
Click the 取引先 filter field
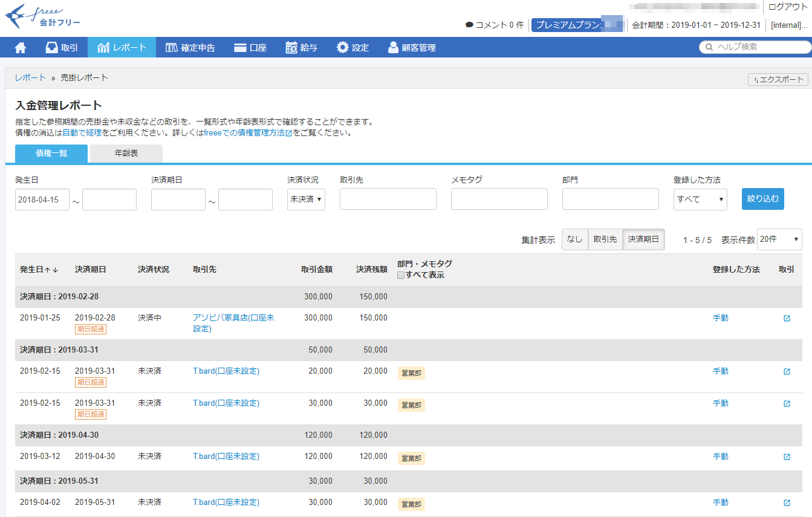(388, 199)
